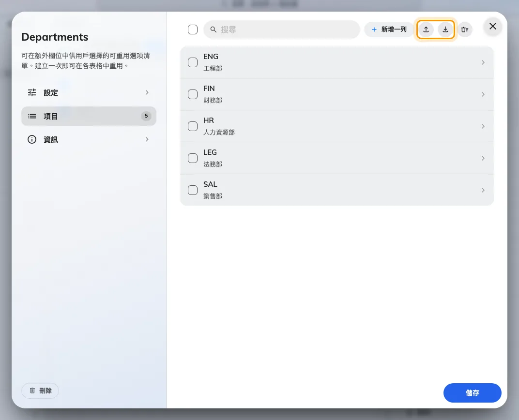Open the 設定 section chevron
The height and width of the screenshot is (420, 519).
(x=147, y=92)
